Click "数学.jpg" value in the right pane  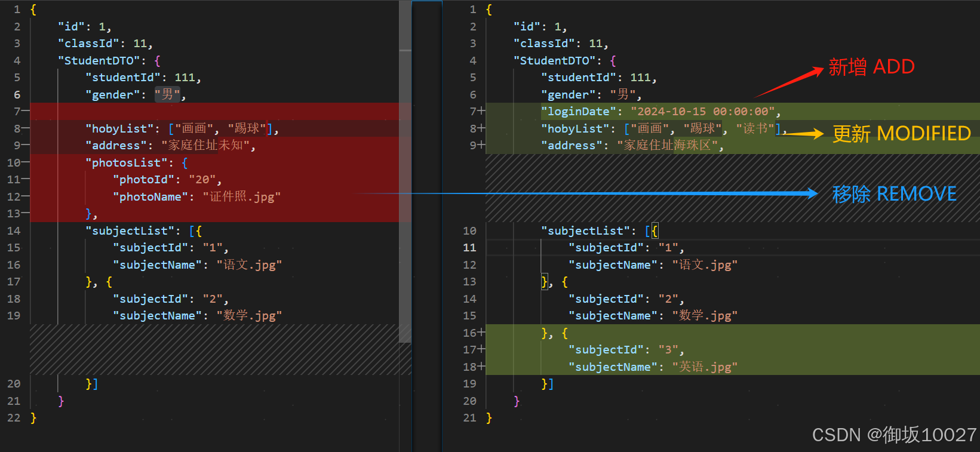pyautogui.click(x=705, y=315)
